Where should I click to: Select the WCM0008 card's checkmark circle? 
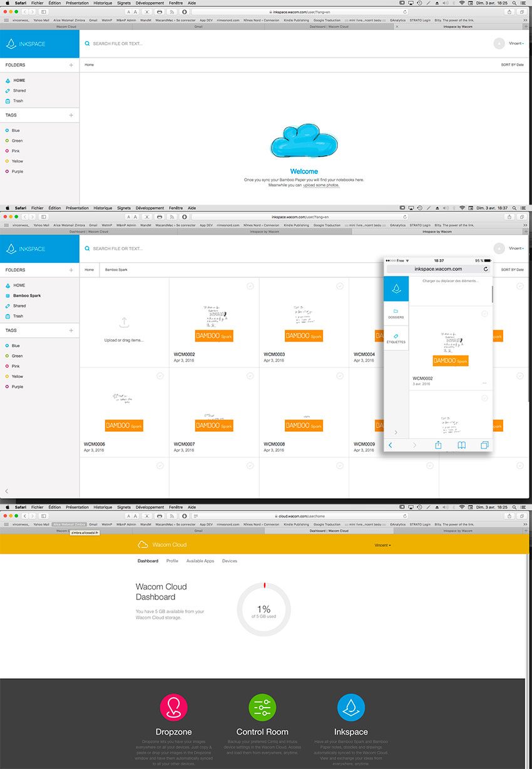pos(340,376)
